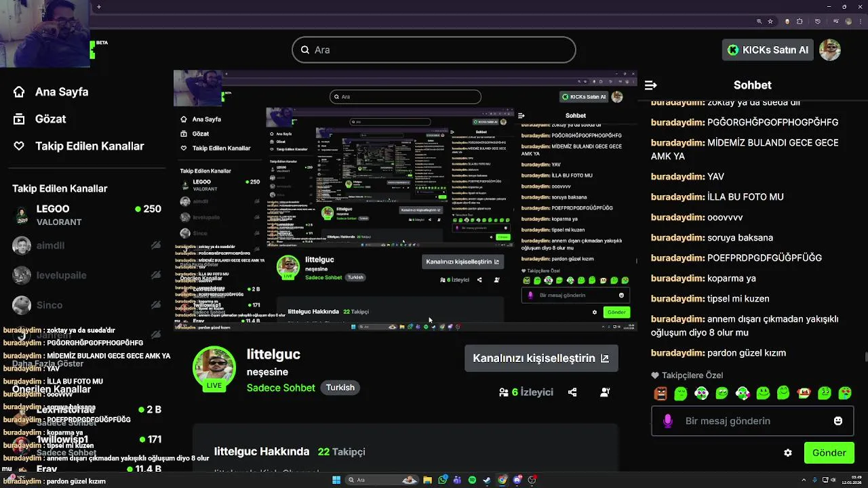Click the browser bookmark star icon

click(770, 21)
